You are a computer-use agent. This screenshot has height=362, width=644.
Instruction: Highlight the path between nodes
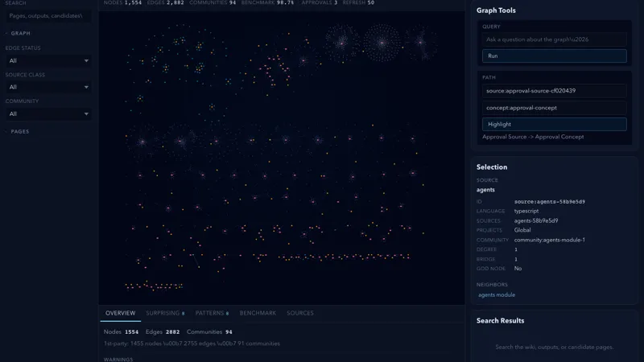point(554,124)
